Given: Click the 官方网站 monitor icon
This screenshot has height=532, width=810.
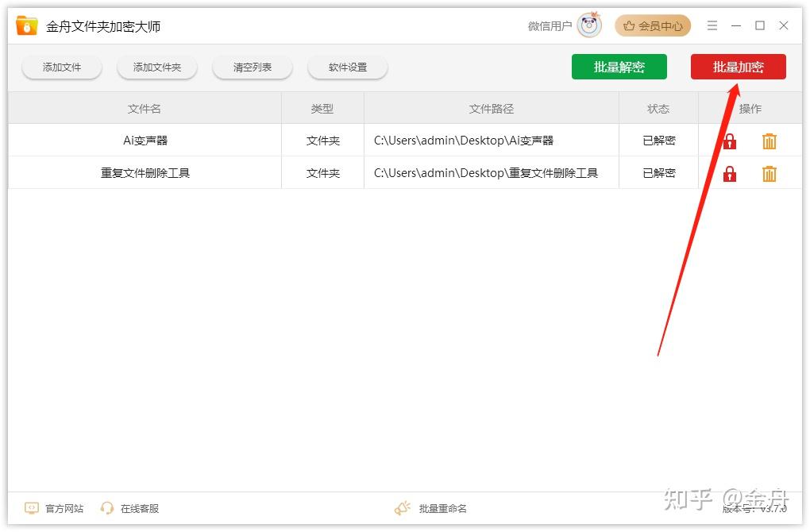Looking at the screenshot, I should point(32,508).
